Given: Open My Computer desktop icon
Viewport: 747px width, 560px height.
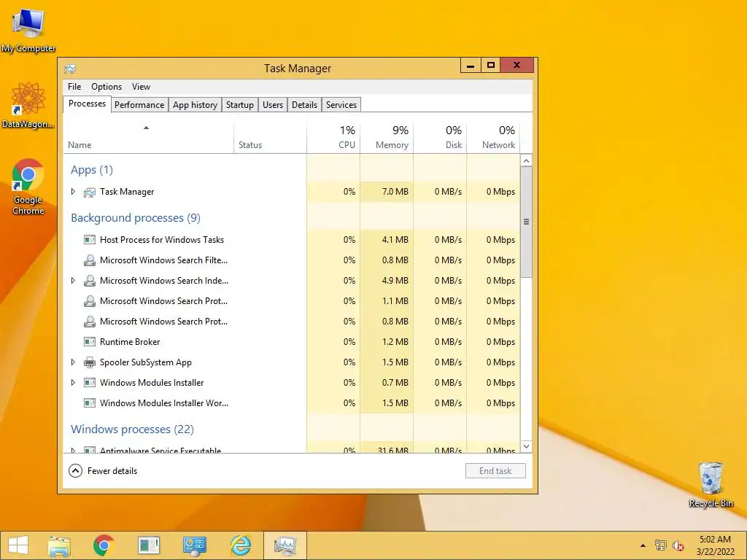Looking at the screenshot, I should click(28, 29).
